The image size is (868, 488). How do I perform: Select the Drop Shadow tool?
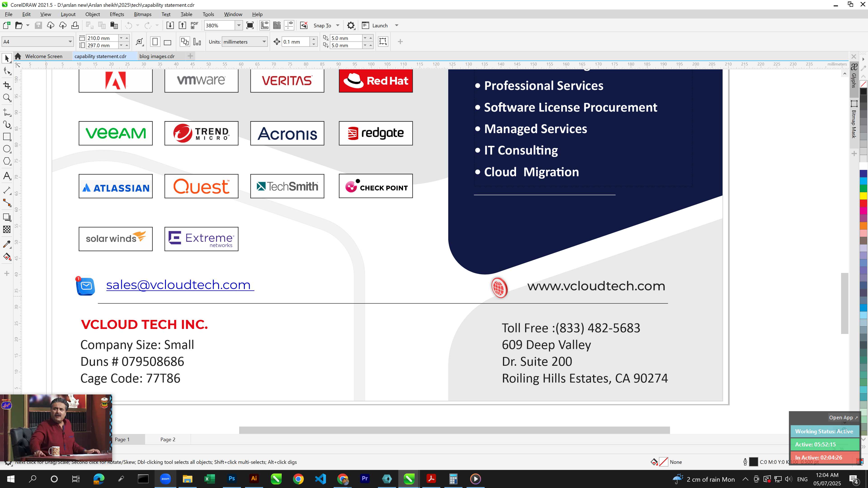pyautogui.click(x=7, y=217)
